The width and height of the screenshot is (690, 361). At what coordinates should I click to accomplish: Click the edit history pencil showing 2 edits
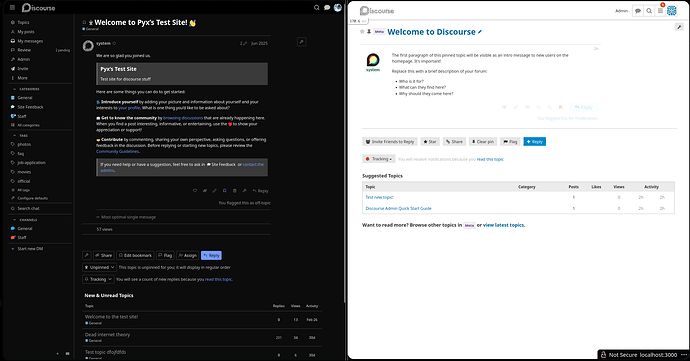pos(243,43)
